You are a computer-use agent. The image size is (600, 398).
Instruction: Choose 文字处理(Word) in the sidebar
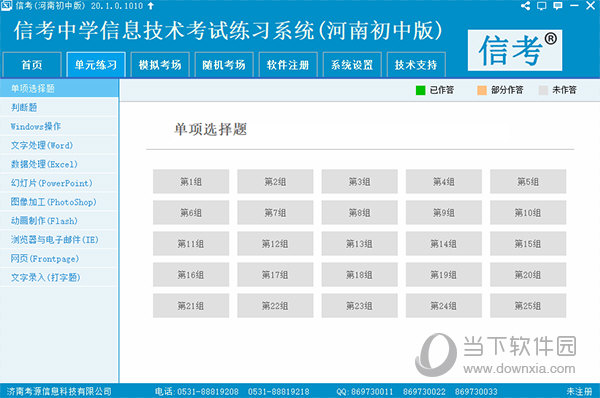(59, 145)
